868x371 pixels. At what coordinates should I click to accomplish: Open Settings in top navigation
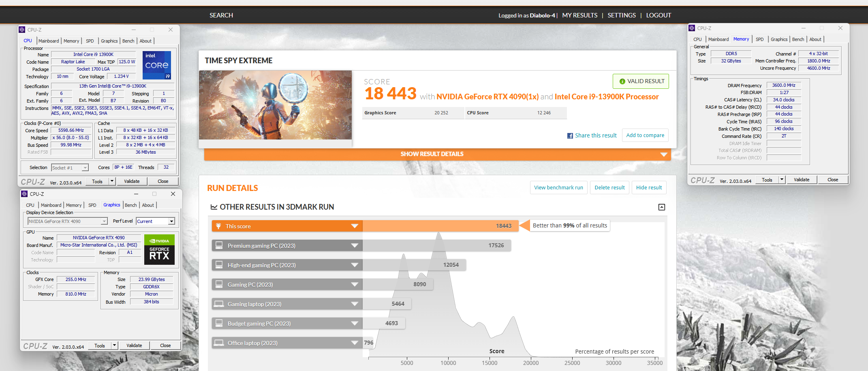click(622, 15)
